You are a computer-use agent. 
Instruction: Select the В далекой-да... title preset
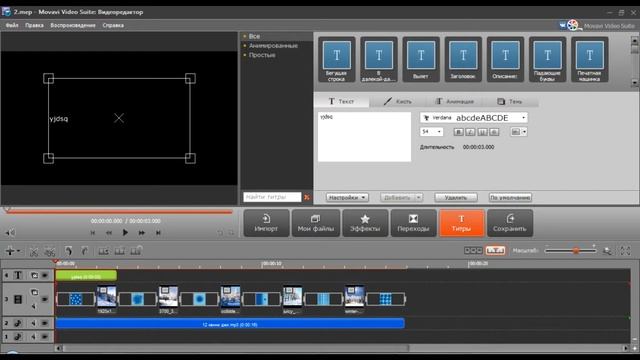[x=379, y=60]
